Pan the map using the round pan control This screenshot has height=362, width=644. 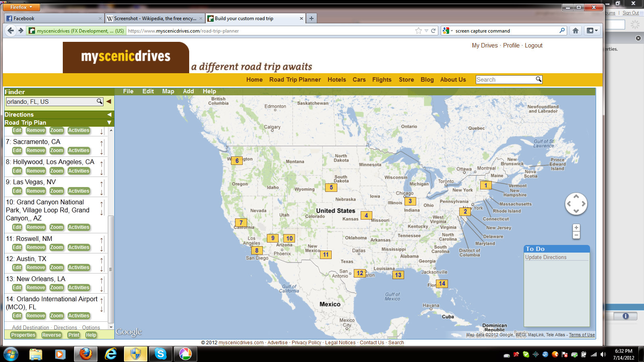(576, 204)
